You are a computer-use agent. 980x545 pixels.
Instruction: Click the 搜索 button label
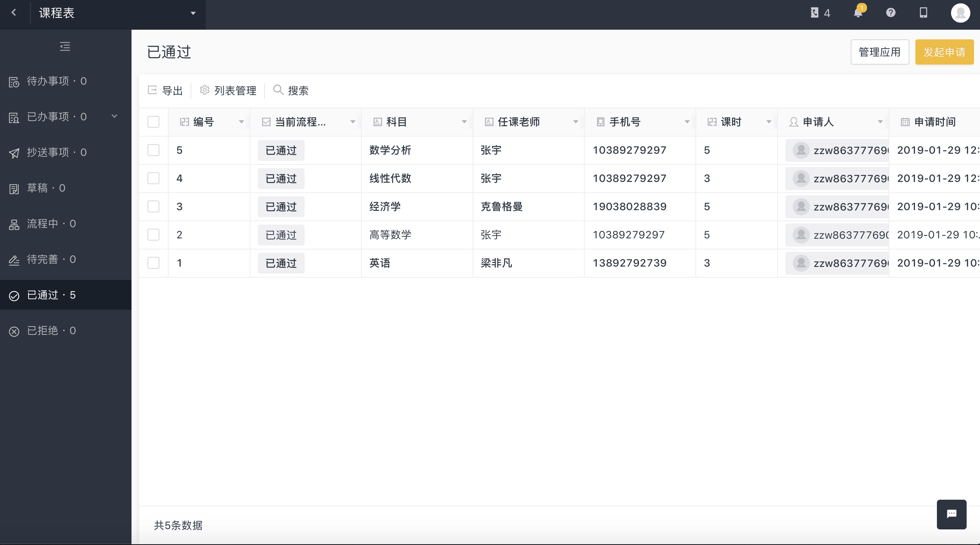tap(298, 91)
